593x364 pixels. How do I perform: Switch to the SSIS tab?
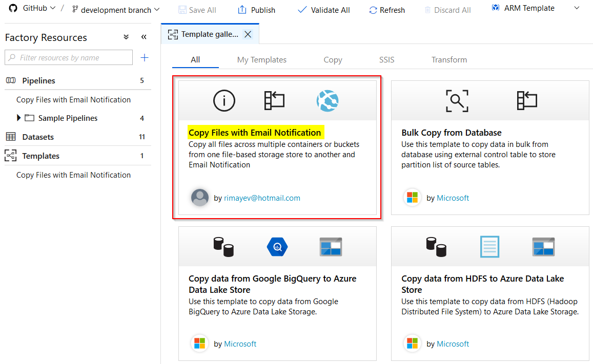point(386,60)
